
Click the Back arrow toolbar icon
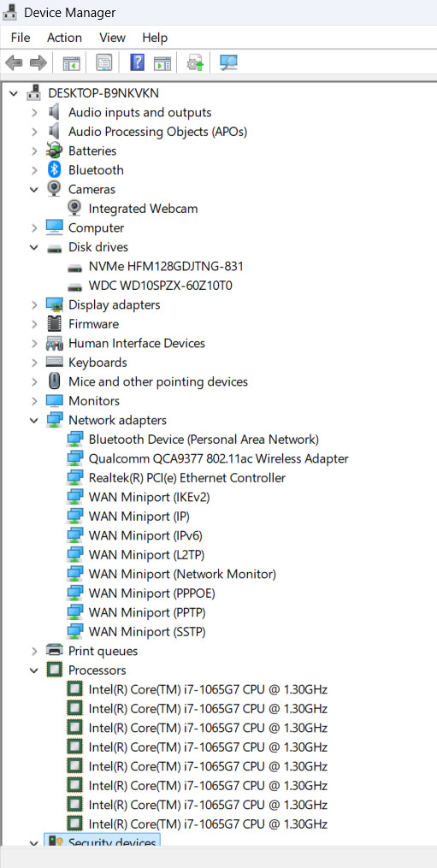(14, 62)
